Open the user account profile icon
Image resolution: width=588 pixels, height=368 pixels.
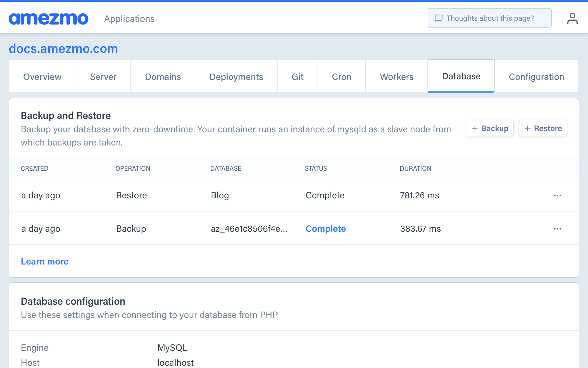tap(572, 18)
